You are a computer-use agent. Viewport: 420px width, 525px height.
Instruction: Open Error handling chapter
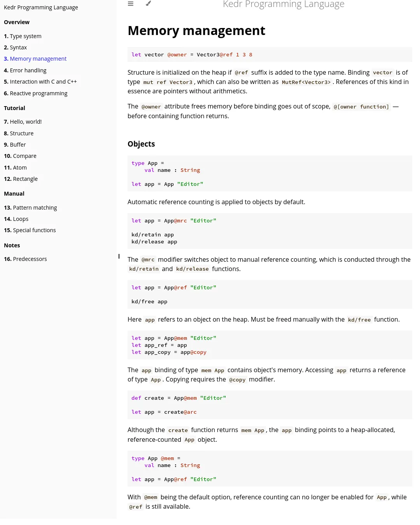pyautogui.click(x=25, y=70)
